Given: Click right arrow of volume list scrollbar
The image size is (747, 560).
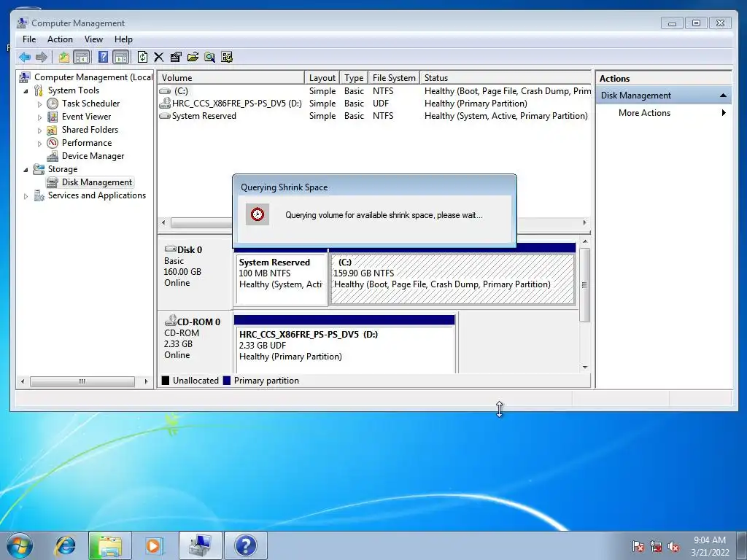Looking at the screenshot, I should [x=584, y=222].
